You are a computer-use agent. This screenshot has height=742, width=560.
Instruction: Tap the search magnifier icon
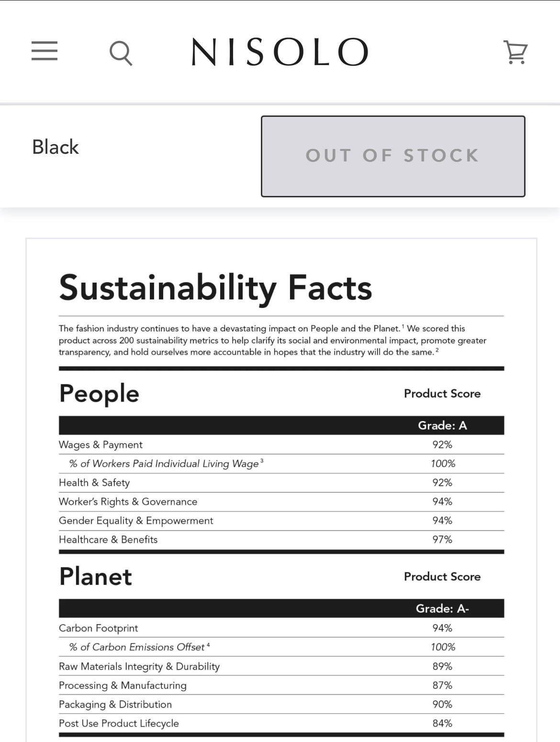point(121,53)
